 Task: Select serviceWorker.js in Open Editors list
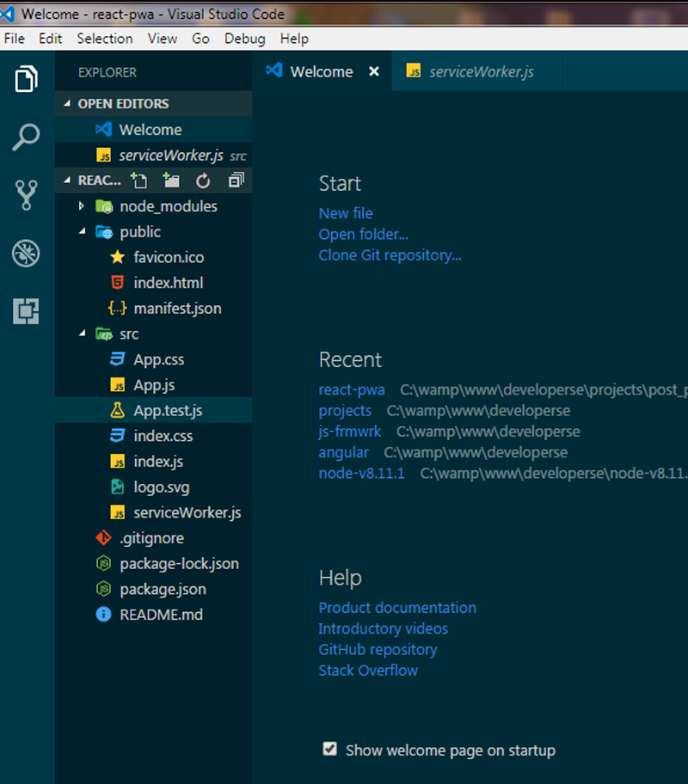point(154,155)
